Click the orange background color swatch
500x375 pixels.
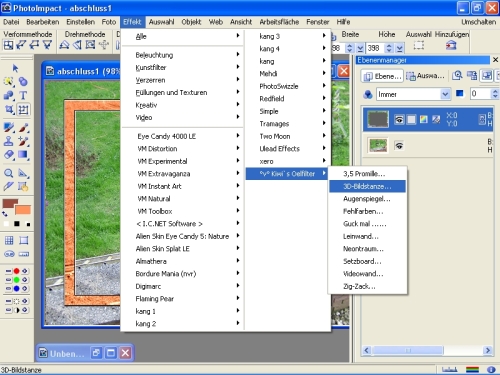coord(23,210)
